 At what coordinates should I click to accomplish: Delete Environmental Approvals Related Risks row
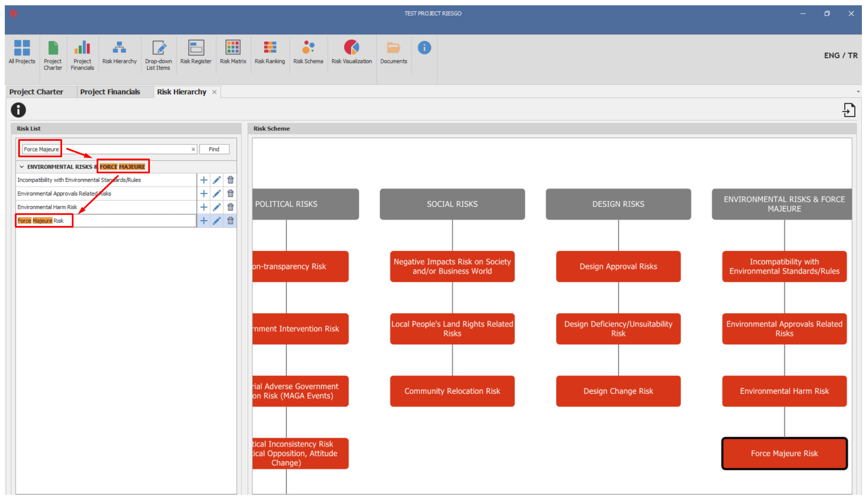coord(230,193)
